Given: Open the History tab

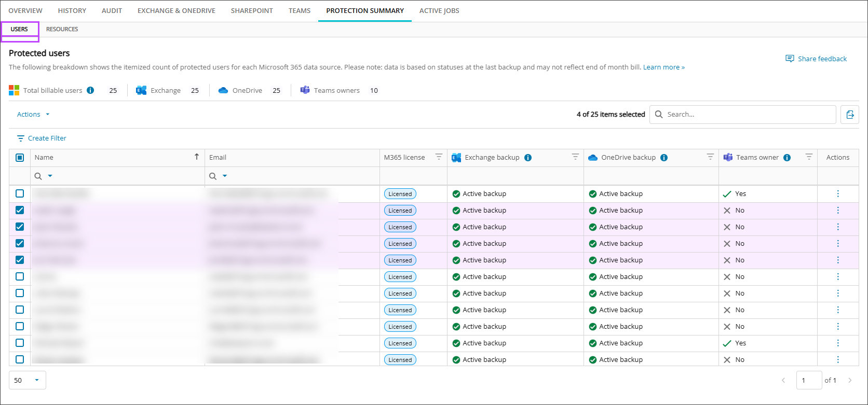Looking at the screenshot, I should (x=72, y=11).
